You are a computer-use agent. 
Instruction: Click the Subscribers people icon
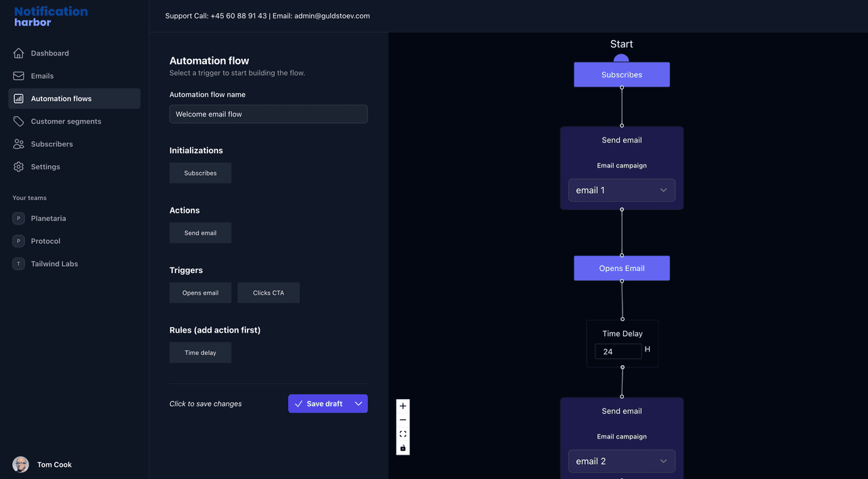(x=18, y=144)
